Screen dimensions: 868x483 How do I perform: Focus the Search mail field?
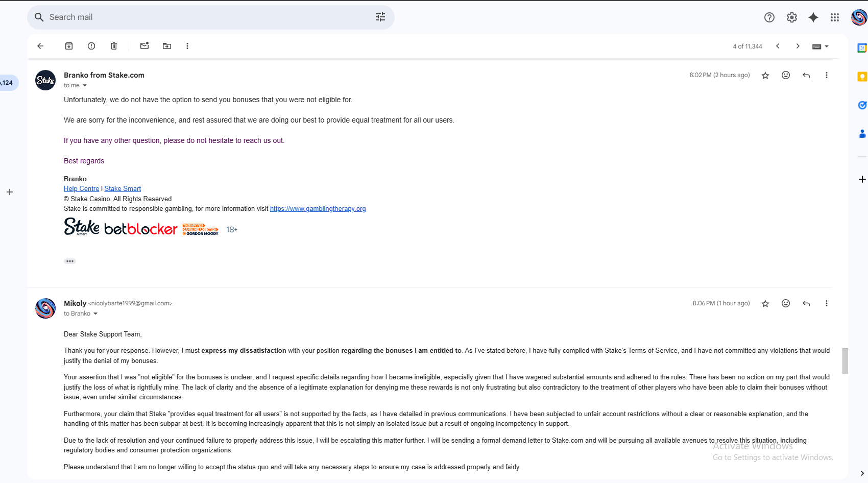pos(211,17)
